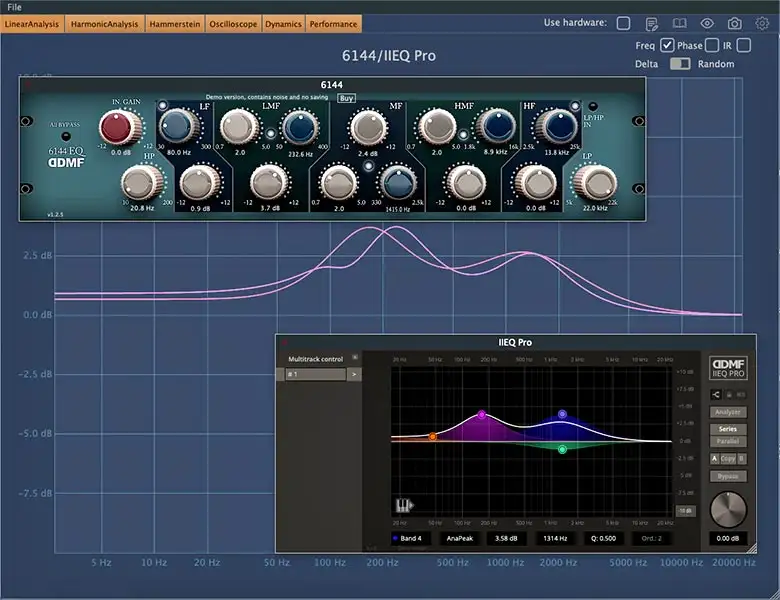Toggle the HMF band enable LED
The image size is (780, 600).
point(463,134)
